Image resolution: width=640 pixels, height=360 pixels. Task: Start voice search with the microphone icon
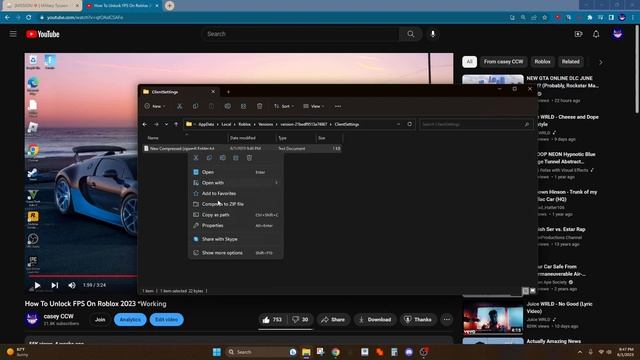tap(433, 34)
